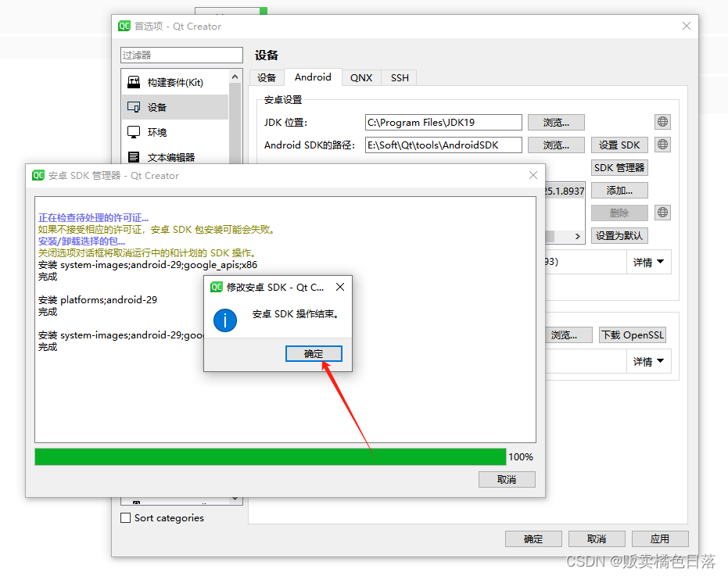728x576 pixels.
Task: Click the blue info icon in dialog
Action: click(224, 320)
